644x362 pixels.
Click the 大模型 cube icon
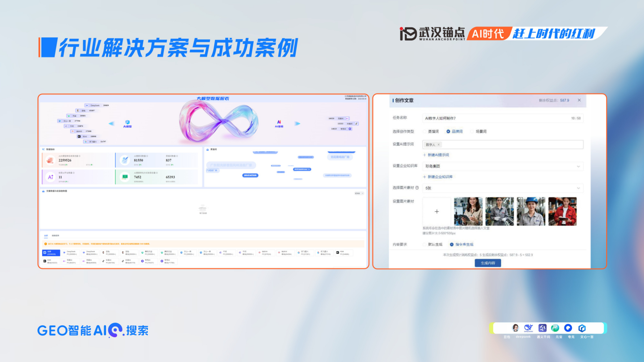[x=127, y=122]
